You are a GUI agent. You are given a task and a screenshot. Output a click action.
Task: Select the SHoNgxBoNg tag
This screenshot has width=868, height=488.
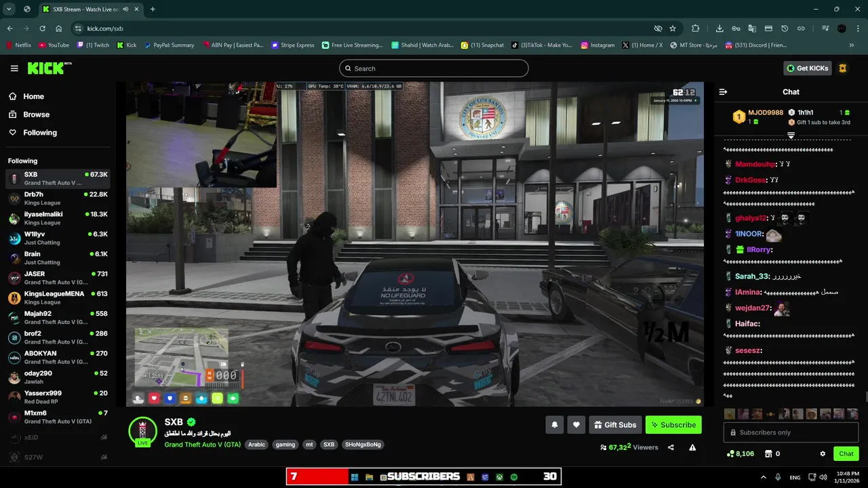pyautogui.click(x=363, y=445)
